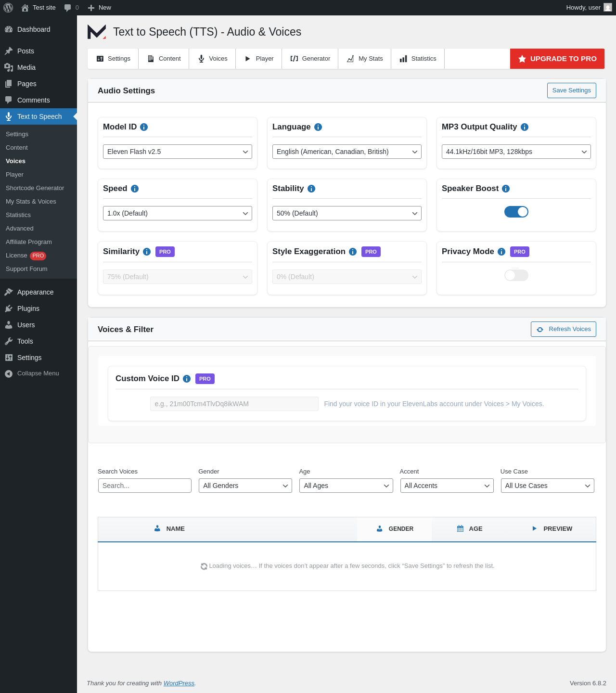
Task: Click the Media icon in sidebar
Action: [x=9, y=67]
